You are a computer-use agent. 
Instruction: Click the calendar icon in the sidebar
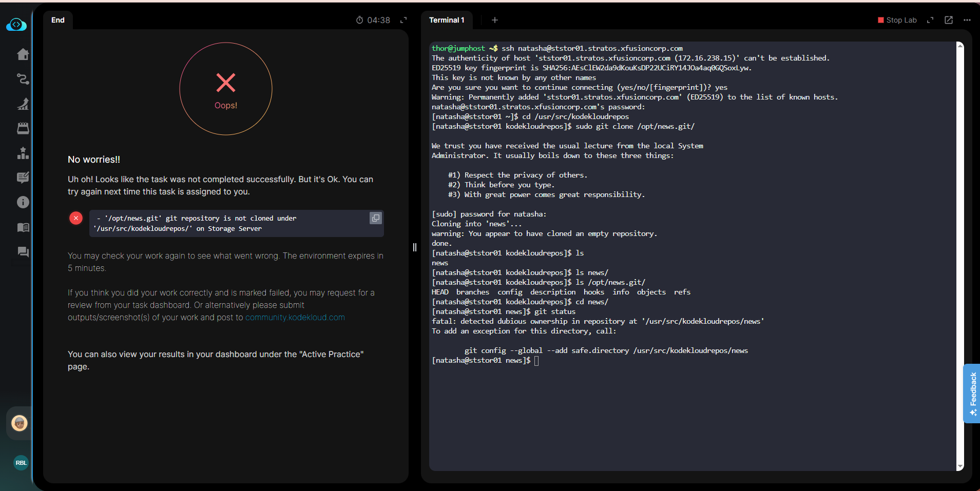23,128
